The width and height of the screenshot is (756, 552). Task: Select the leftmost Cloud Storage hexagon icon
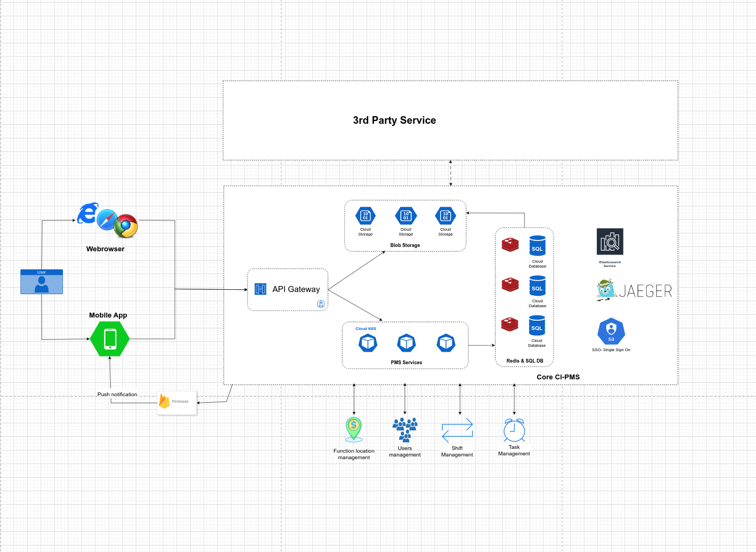coord(366,216)
